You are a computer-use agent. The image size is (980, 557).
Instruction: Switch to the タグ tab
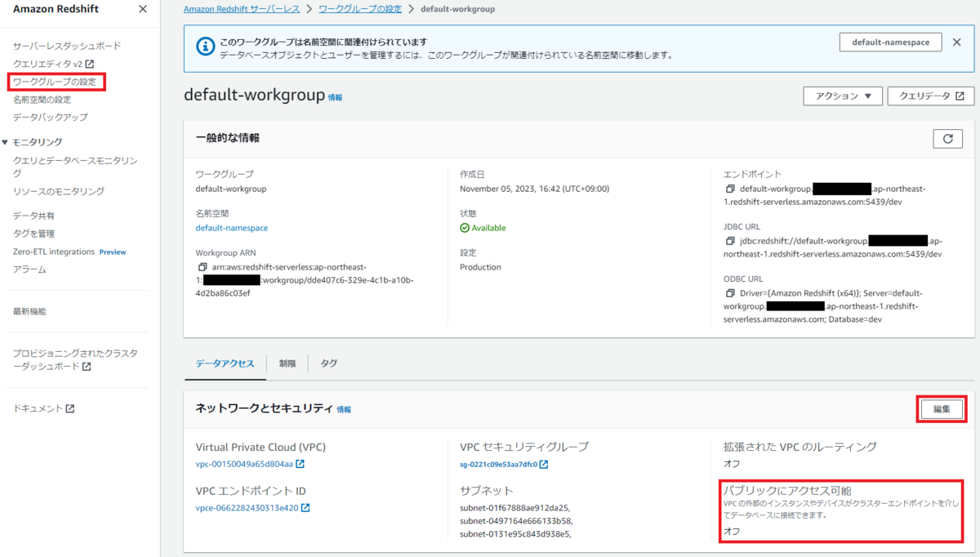[328, 363]
